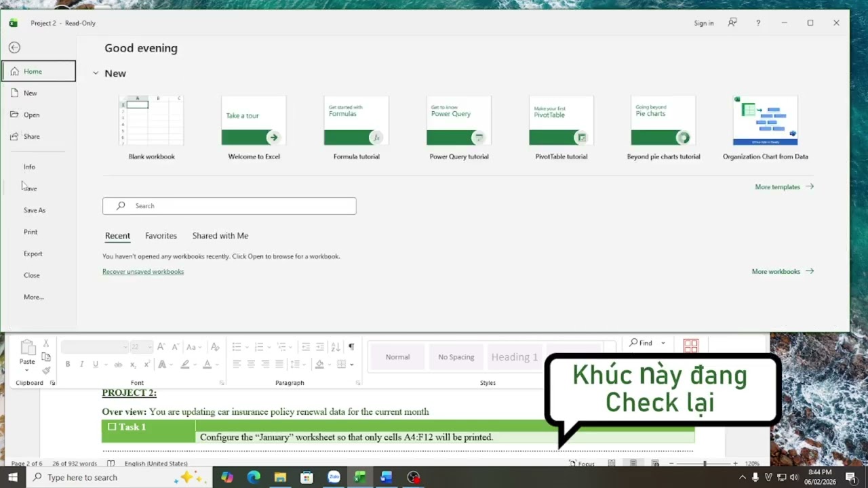The width and height of the screenshot is (868, 488).
Task: Follow the More templates link
Action: pyautogui.click(x=784, y=187)
